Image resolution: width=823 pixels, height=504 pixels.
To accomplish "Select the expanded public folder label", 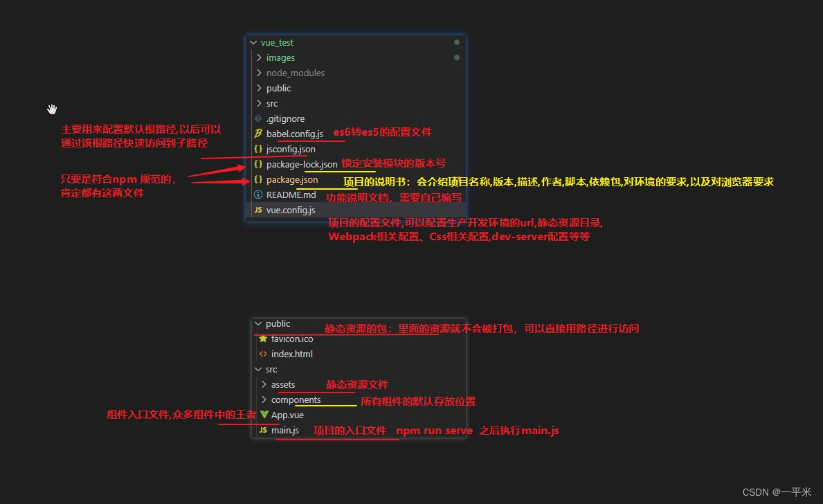I will 278,324.
